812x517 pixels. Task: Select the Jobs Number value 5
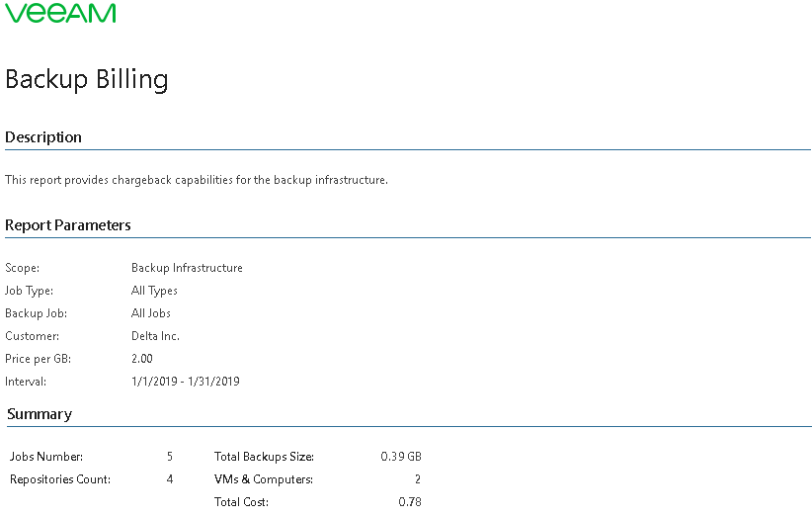(x=170, y=457)
